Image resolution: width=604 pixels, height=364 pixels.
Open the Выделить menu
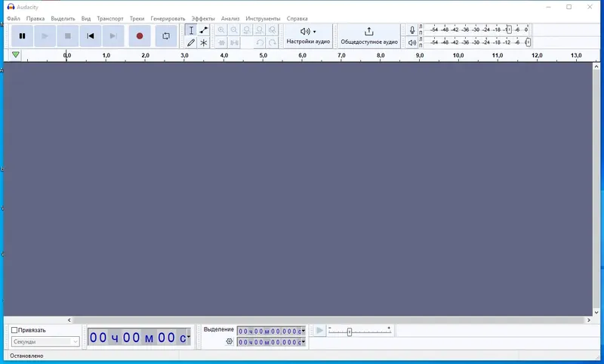pos(63,18)
